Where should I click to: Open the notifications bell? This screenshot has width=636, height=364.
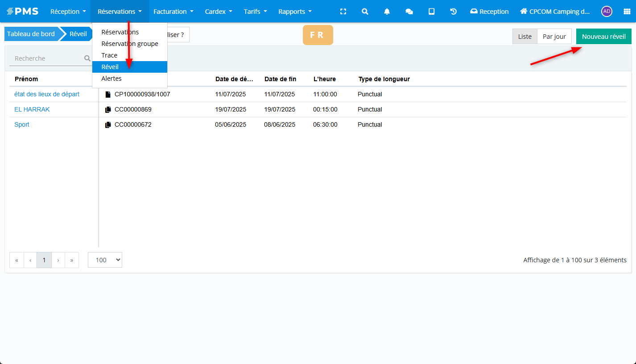(387, 12)
